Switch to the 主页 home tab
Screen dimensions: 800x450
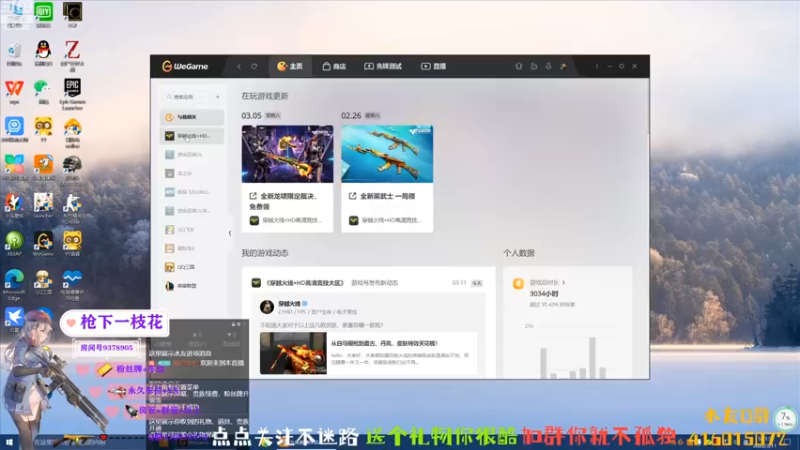tap(290, 66)
